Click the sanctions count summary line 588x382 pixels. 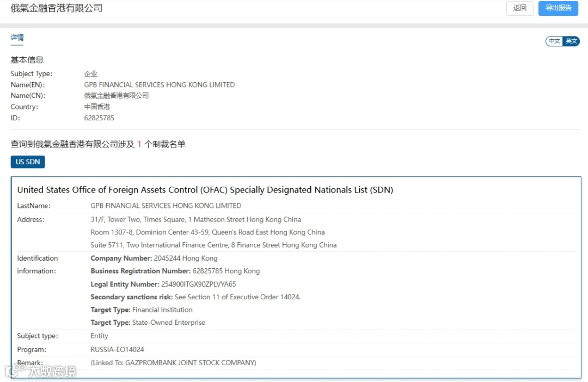coord(98,144)
